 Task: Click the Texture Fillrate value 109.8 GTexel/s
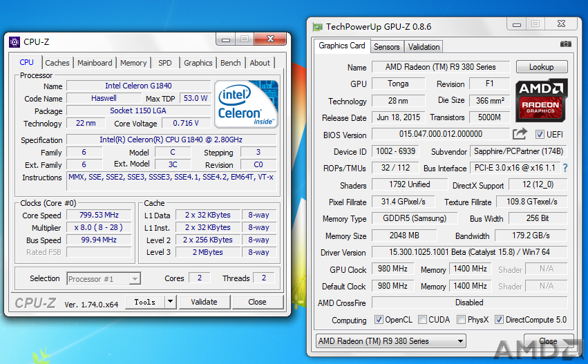(532, 202)
